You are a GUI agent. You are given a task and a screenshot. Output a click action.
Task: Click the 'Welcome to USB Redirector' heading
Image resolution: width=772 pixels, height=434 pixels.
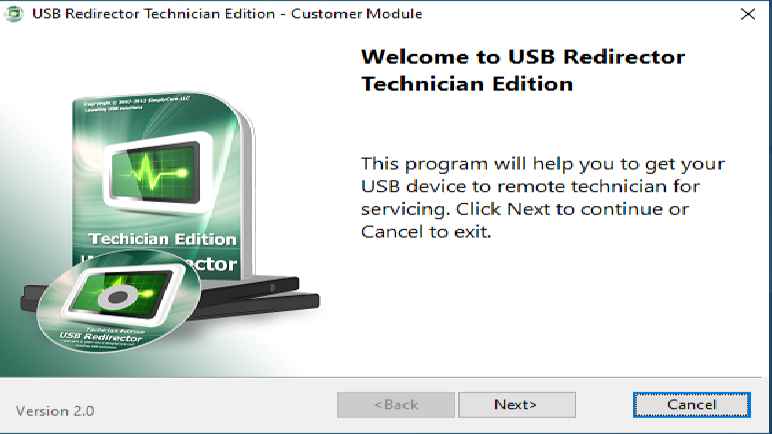click(x=523, y=57)
